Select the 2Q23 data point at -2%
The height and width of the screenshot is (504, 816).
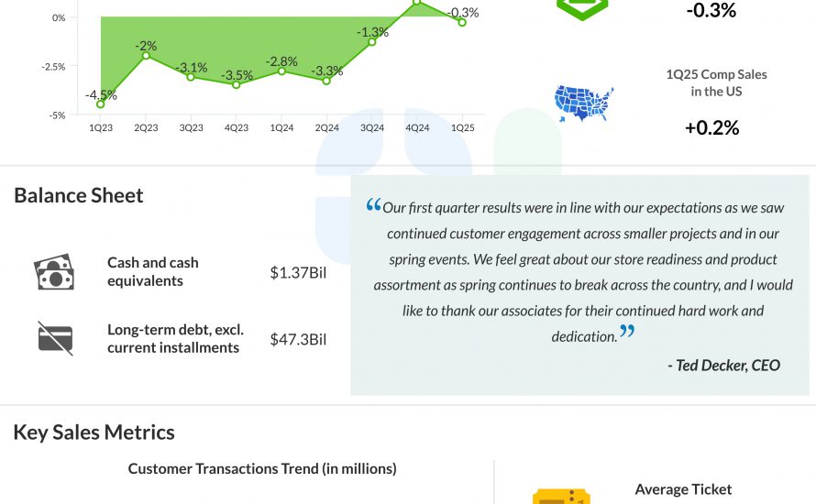click(146, 56)
